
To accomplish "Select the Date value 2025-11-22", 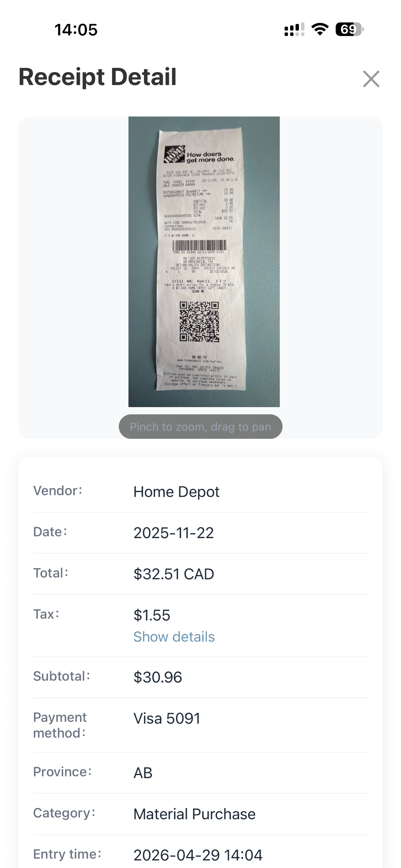I will tap(174, 533).
